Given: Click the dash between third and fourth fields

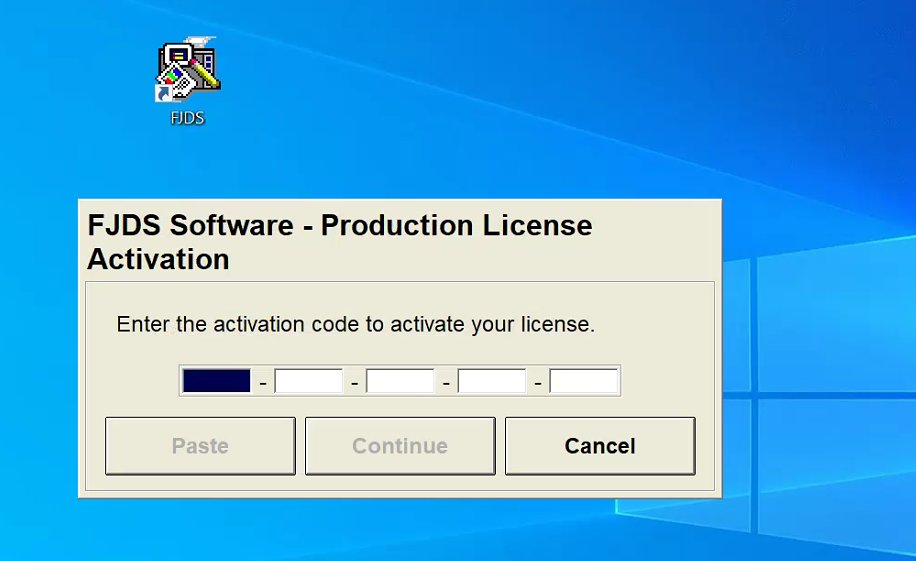Looking at the screenshot, I should [x=446, y=382].
